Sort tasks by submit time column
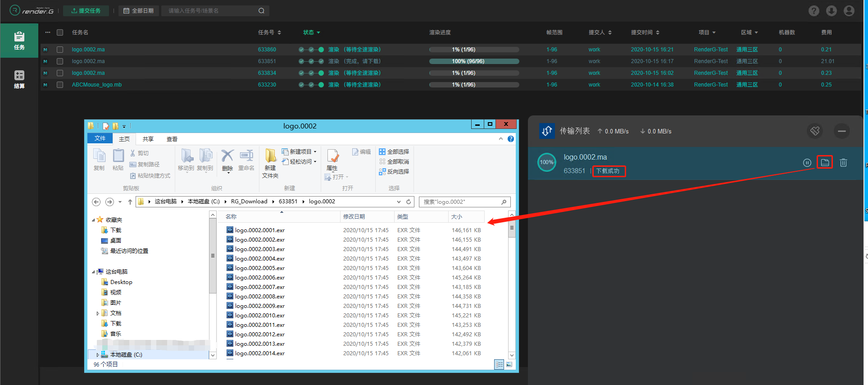Image resolution: width=868 pixels, height=385 pixels. coord(645,32)
